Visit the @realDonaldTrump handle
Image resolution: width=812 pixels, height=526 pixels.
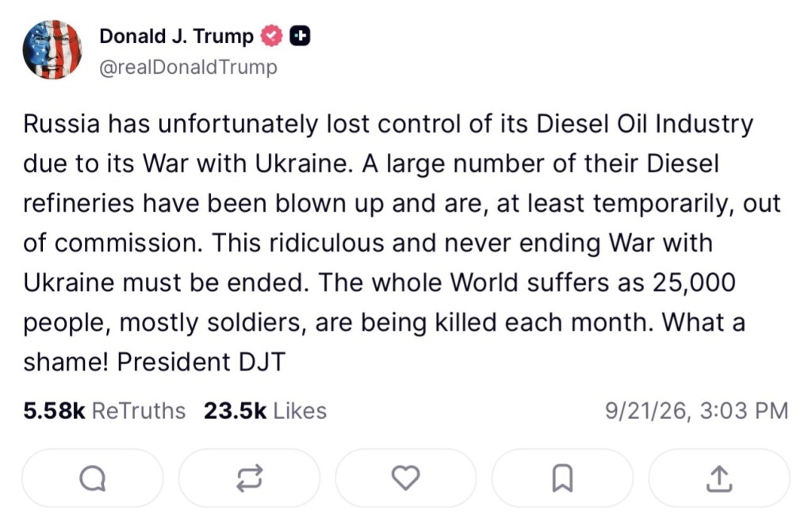pos(189,67)
